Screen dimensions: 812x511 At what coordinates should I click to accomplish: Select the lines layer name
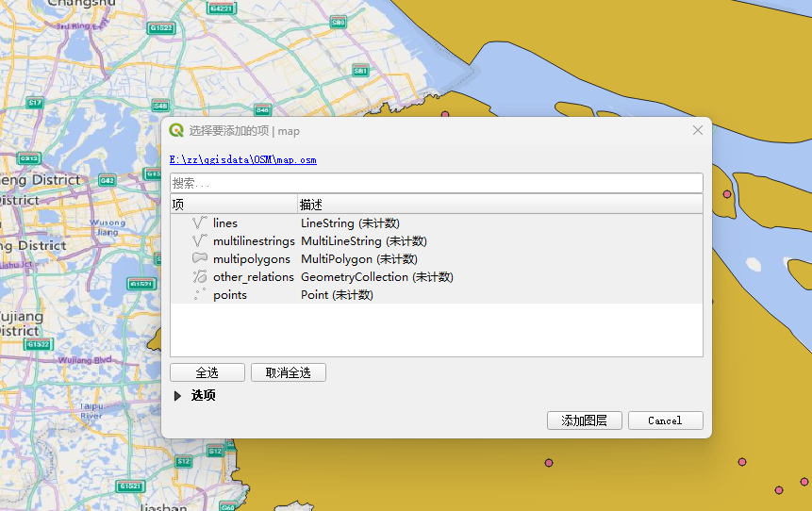[x=225, y=223]
